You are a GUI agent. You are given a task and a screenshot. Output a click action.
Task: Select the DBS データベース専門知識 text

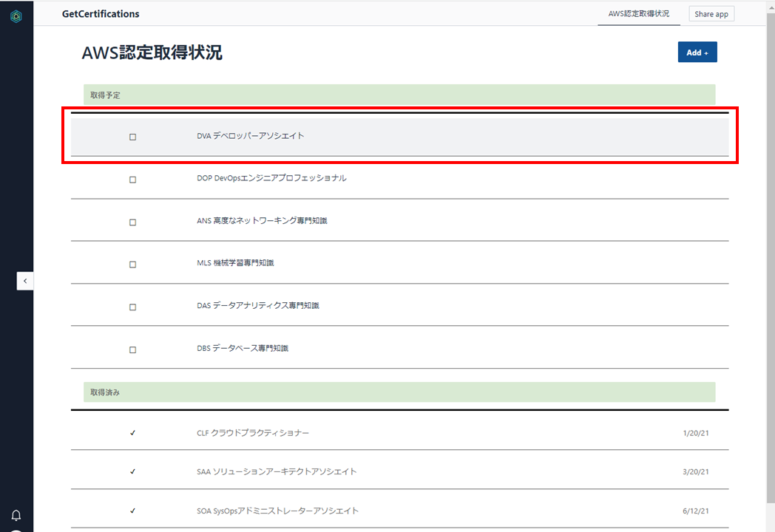[243, 348]
